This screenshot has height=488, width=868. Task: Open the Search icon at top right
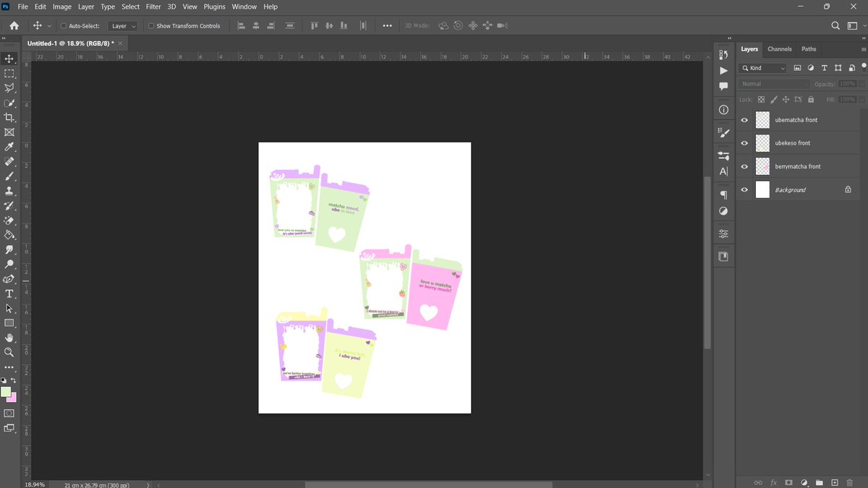(x=835, y=26)
